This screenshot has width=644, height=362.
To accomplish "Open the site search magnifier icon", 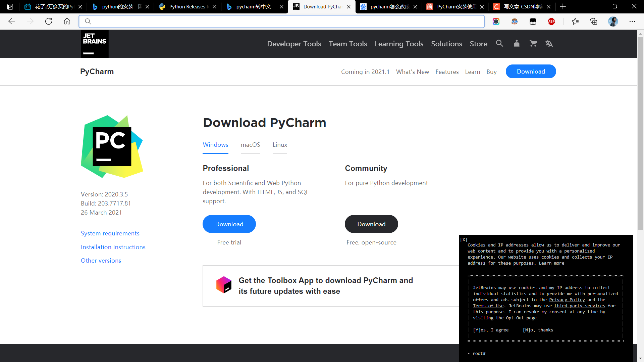I will [x=499, y=43].
